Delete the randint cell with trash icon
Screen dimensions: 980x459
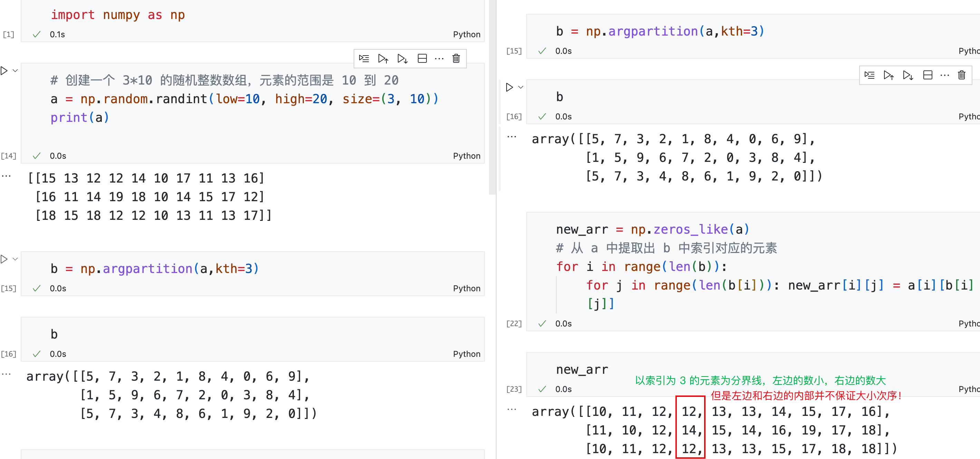pyautogui.click(x=456, y=59)
